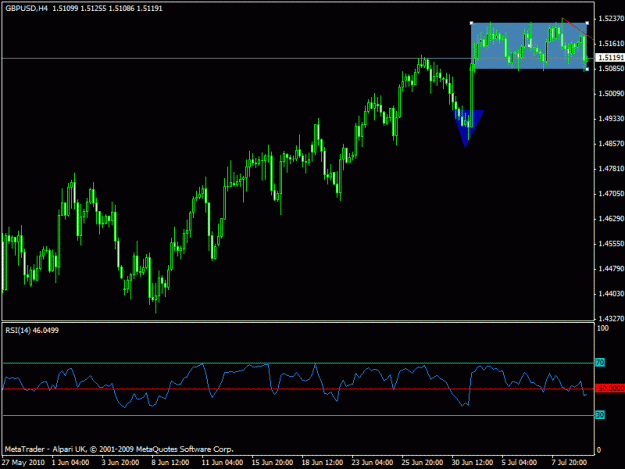Click the 18 Jun 12:00 time label
The height and width of the screenshot is (469, 625).
click(x=322, y=462)
